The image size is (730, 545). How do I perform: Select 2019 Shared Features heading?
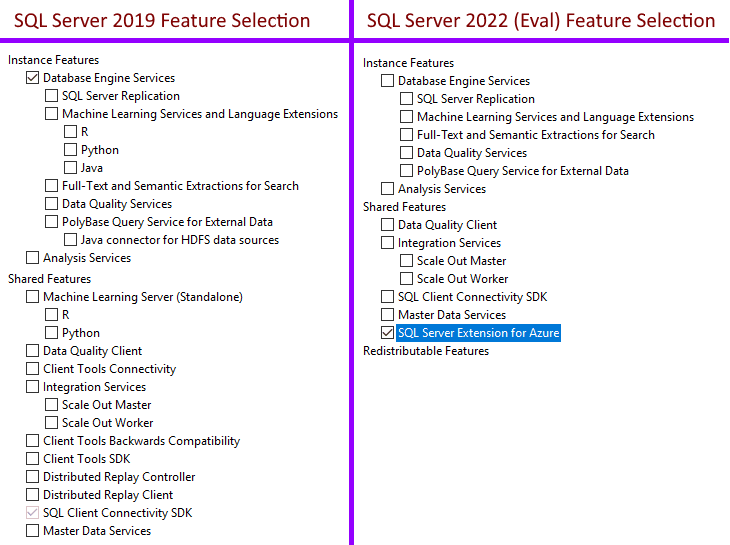[x=49, y=279]
